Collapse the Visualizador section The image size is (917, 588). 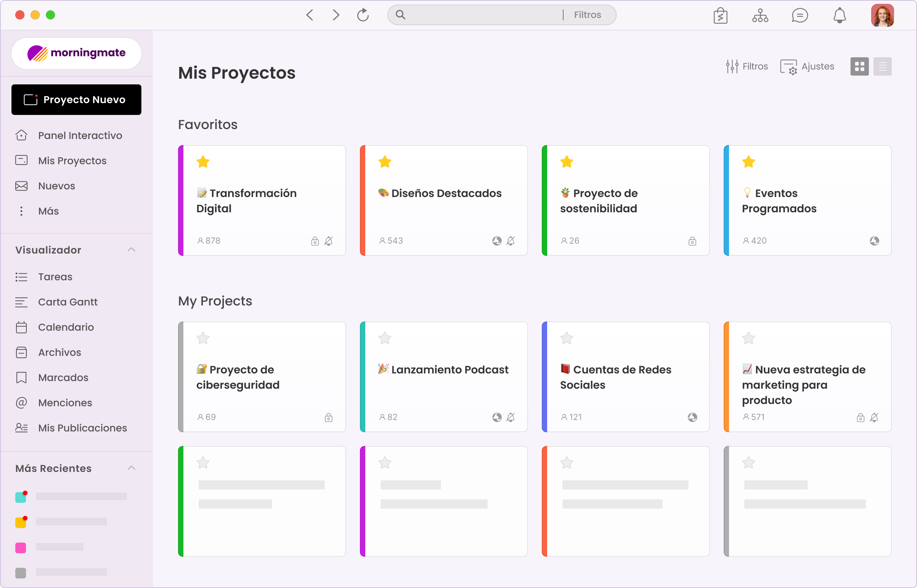pos(131,250)
